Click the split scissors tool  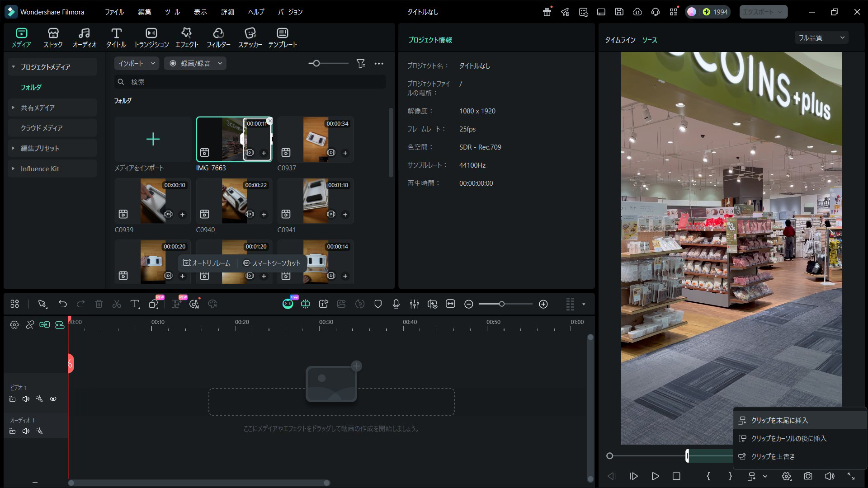pyautogui.click(x=117, y=304)
